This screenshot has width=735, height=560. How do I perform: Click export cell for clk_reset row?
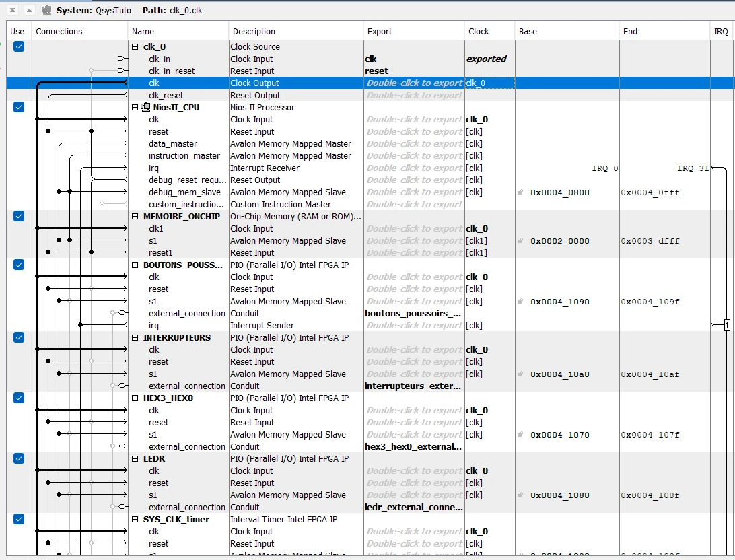[x=414, y=95]
